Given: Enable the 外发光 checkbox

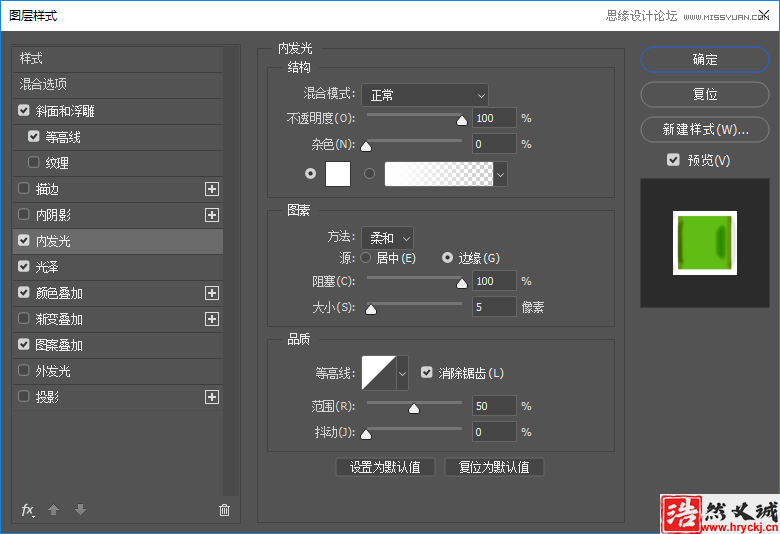Looking at the screenshot, I should 24,370.
